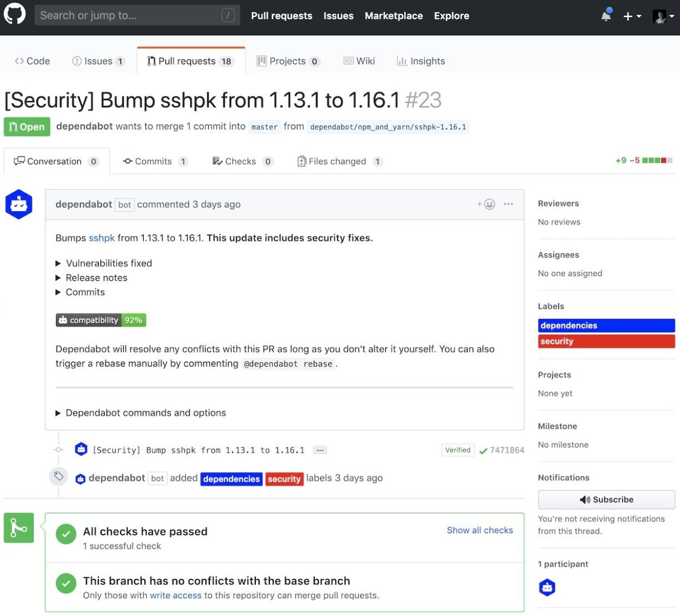Click the compatibility 92% badge

[101, 320]
